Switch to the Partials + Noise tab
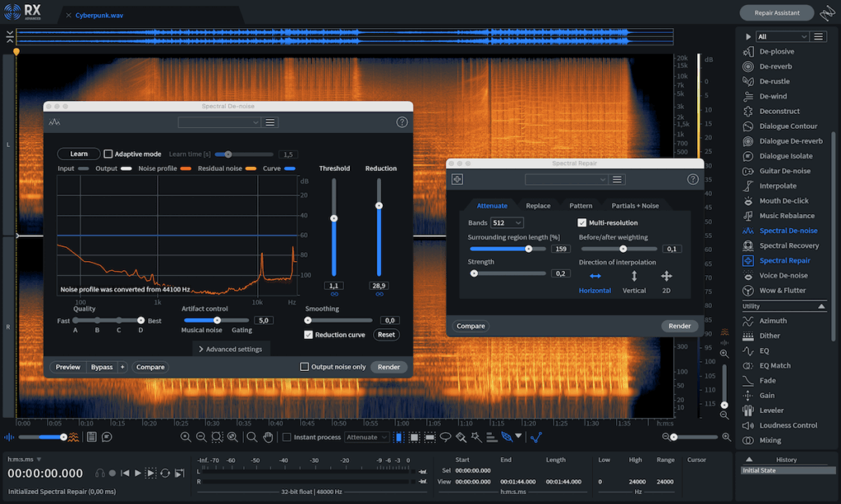 (635, 205)
